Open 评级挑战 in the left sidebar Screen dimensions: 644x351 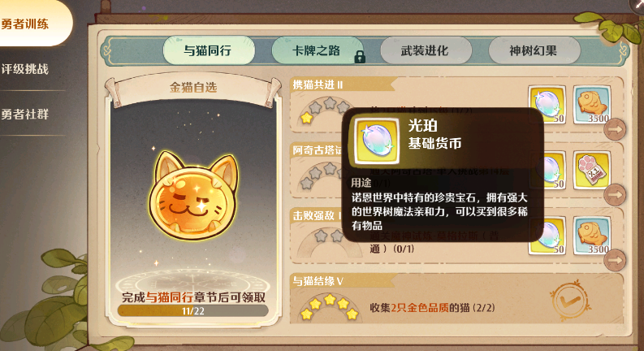[x=25, y=68]
